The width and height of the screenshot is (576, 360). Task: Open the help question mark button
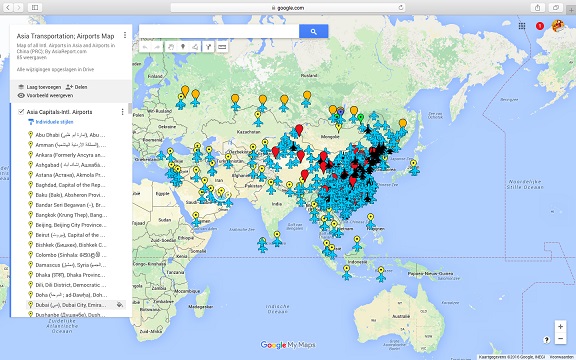[546, 340]
